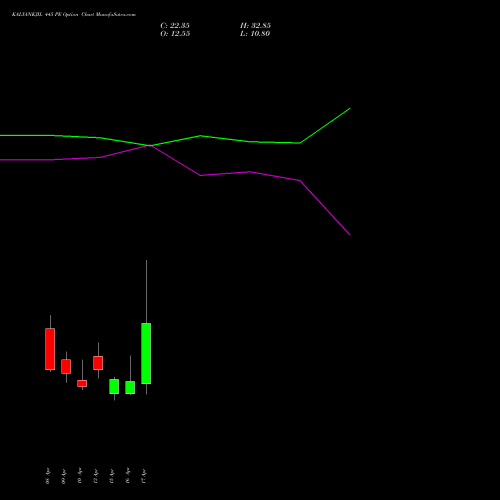The height and width of the screenshot is (500, 500).
Task: Click the small red candlestick for 10 Apr
Action: (x=82, y=383)
